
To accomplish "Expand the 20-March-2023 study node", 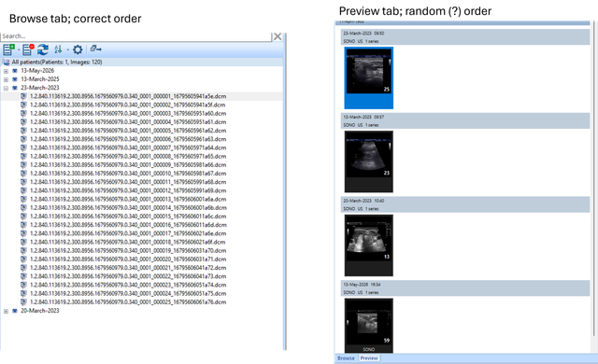I will (6, 312).
